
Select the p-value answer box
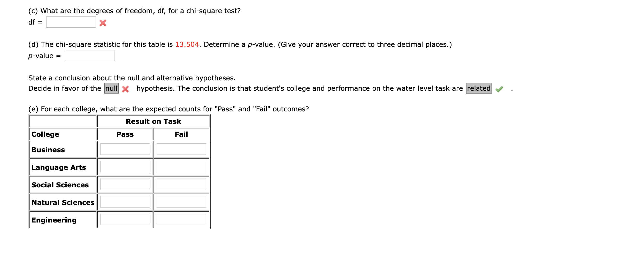pos(89,55)
